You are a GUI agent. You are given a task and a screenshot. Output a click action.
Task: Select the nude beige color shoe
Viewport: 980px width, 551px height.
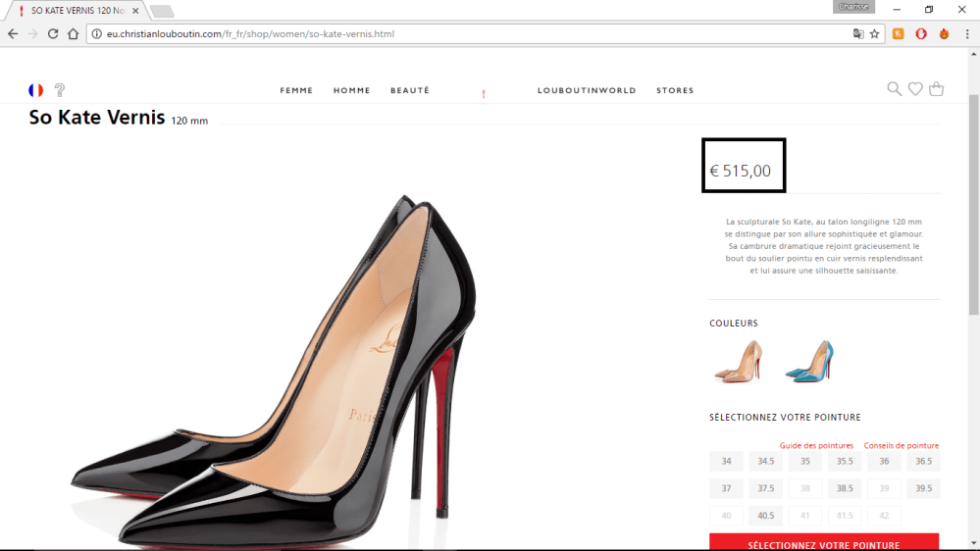coord(738,361)
